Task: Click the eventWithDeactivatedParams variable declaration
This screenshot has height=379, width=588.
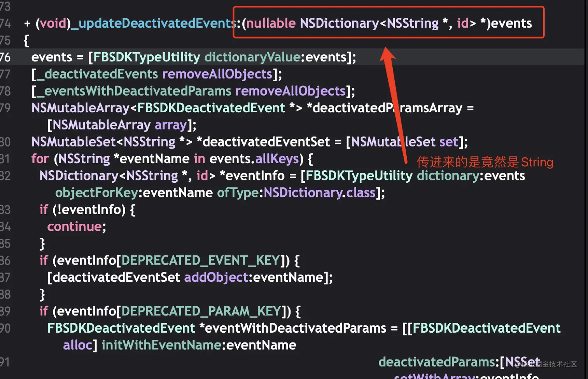Action: click(x=296, y=328)
